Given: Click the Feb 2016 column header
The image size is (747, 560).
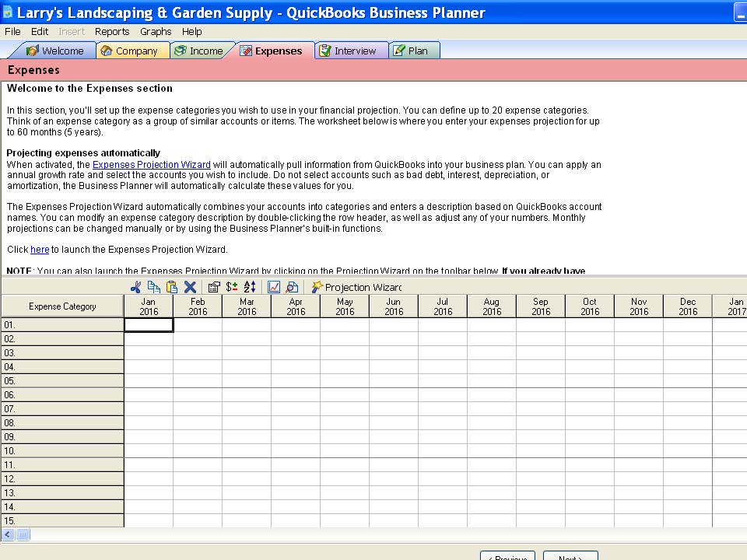Looking at the screenshot, I should (x=198, y=306).
